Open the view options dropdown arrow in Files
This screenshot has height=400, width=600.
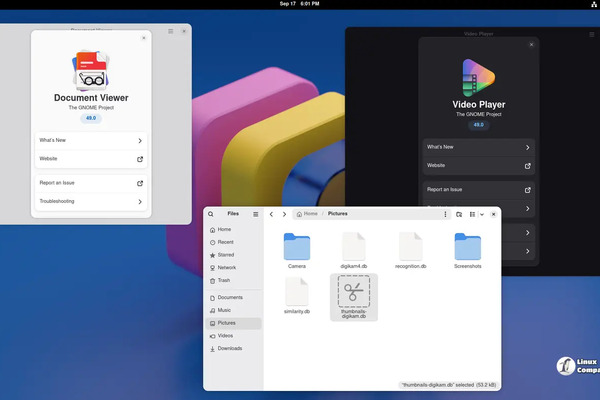click(x=482, y=214)
